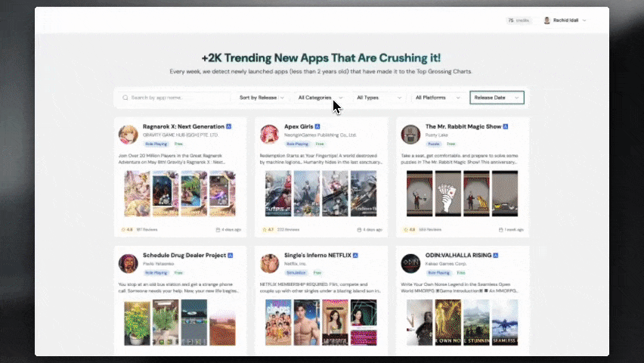The height and width of the screenshot is (363, 644).
Task: Focus the Search by app name field
Action: click(175, 98)
